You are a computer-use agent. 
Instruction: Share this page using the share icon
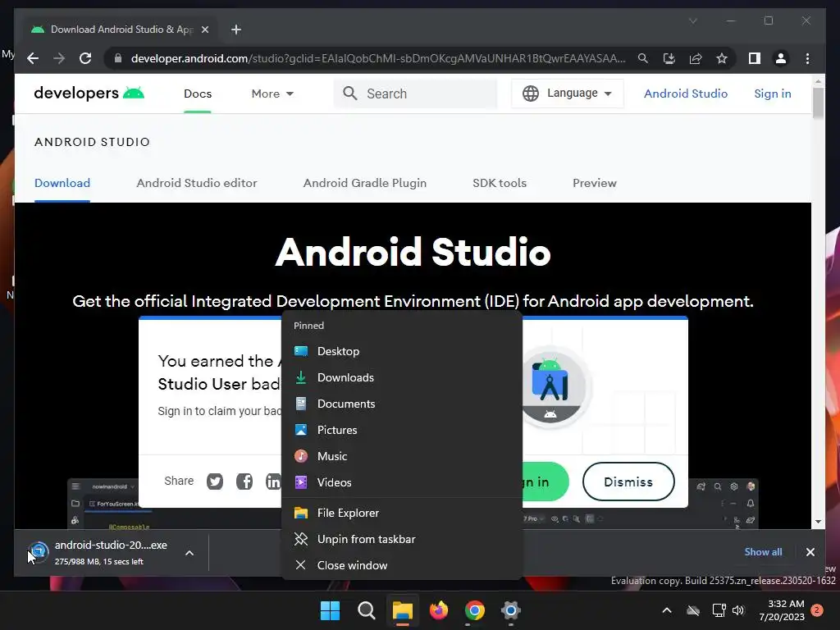696,58
